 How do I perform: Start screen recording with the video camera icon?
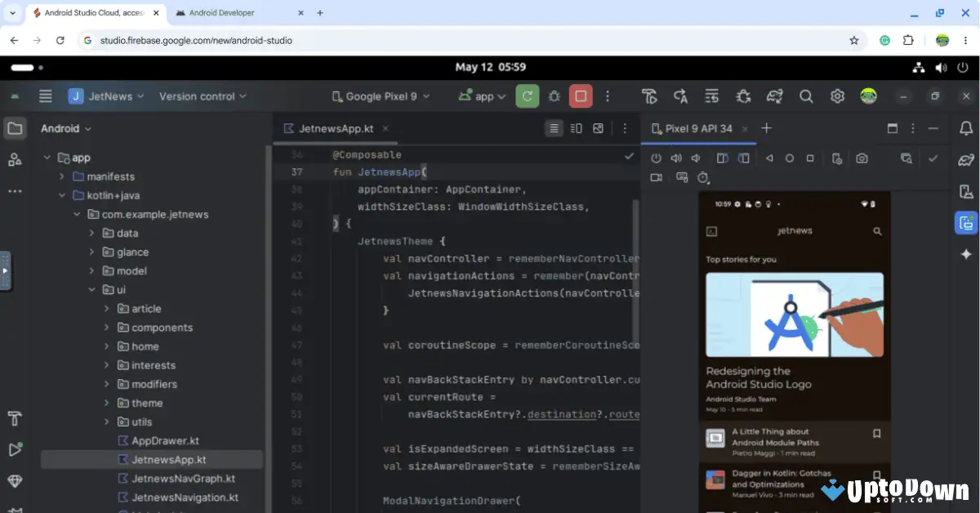coord(657,177)
